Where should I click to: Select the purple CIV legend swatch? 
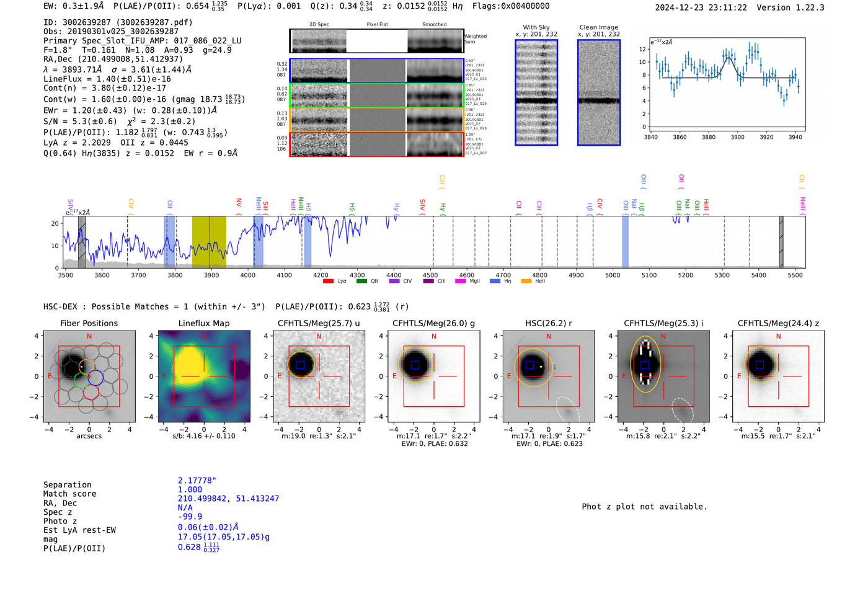394,281
